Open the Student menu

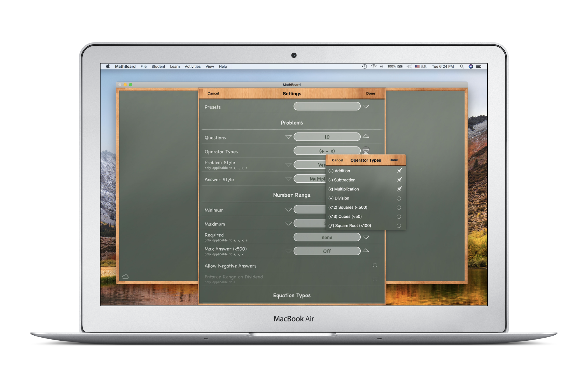click(x=158, y=66)
